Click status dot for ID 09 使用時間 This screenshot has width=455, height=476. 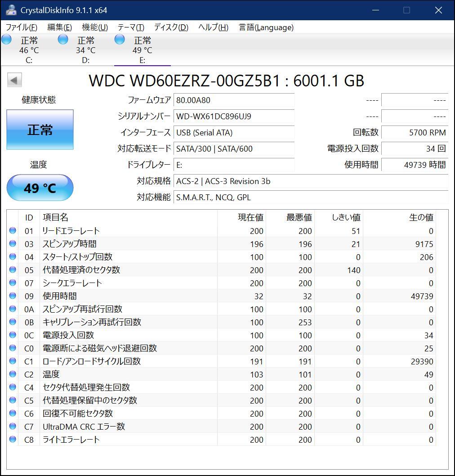(13, 296)
